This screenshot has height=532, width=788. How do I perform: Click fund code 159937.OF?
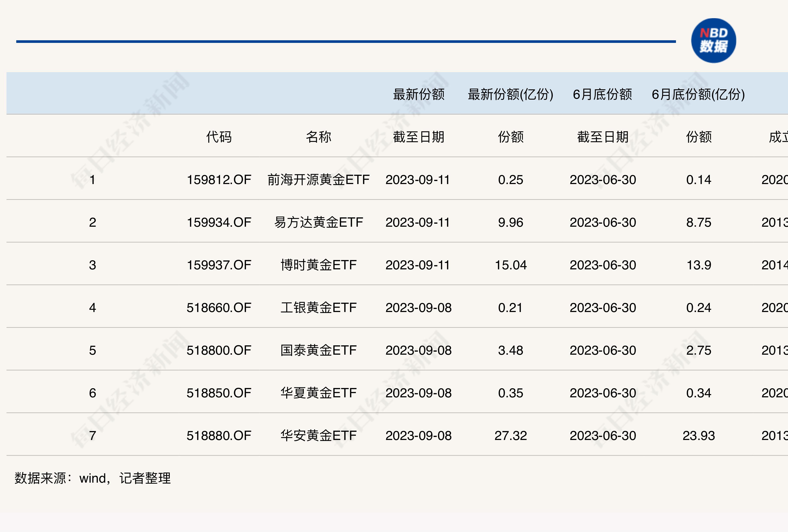point(219,265)
